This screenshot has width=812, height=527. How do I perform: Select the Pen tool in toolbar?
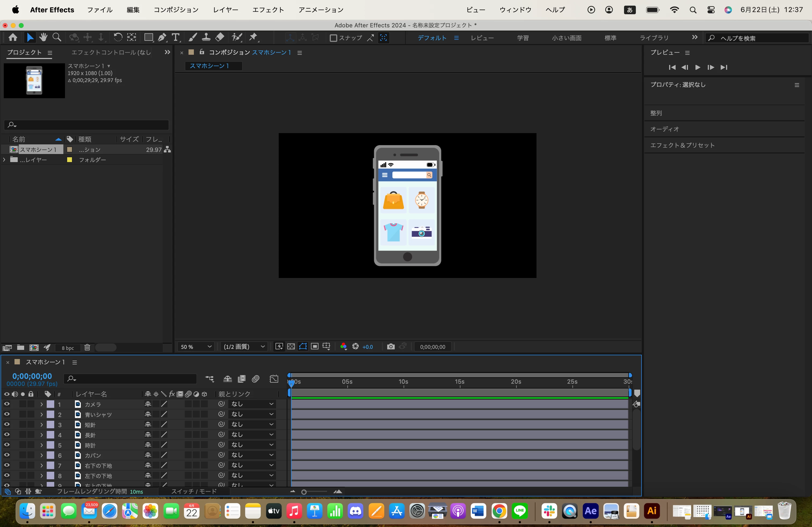(162, 38)
